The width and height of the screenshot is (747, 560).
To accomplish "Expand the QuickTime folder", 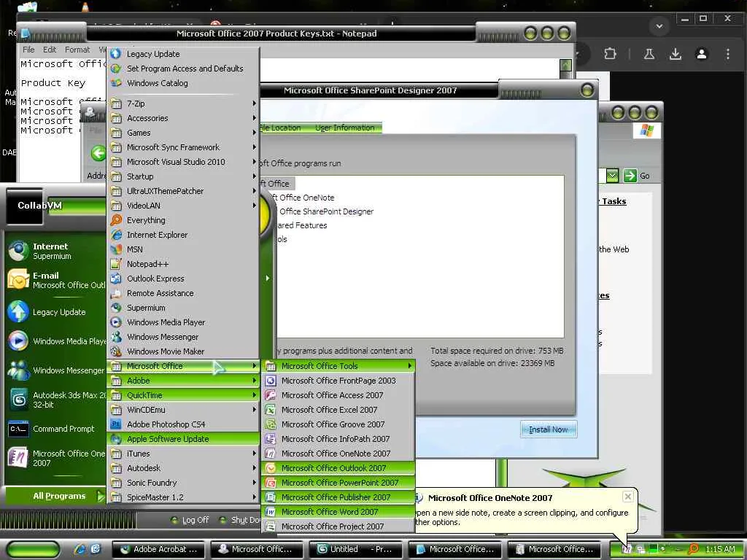I will pyautogui.click(x=183, y=395).
